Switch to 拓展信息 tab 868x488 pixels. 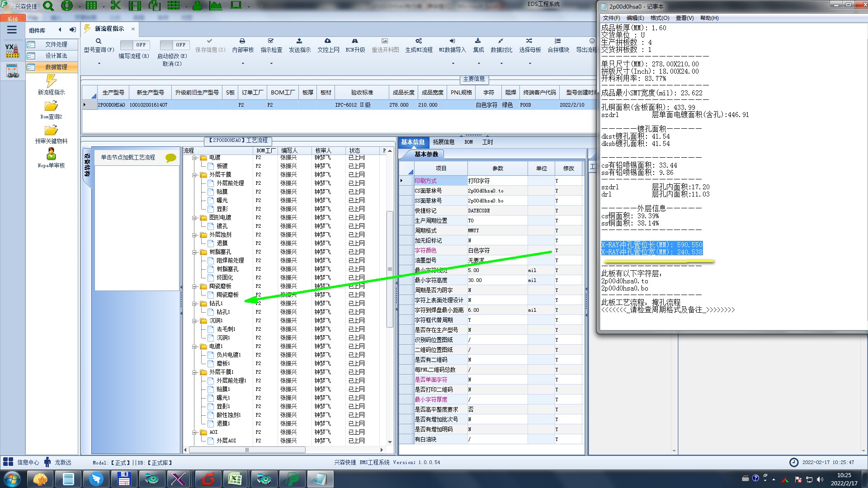[x=443, y=142]
